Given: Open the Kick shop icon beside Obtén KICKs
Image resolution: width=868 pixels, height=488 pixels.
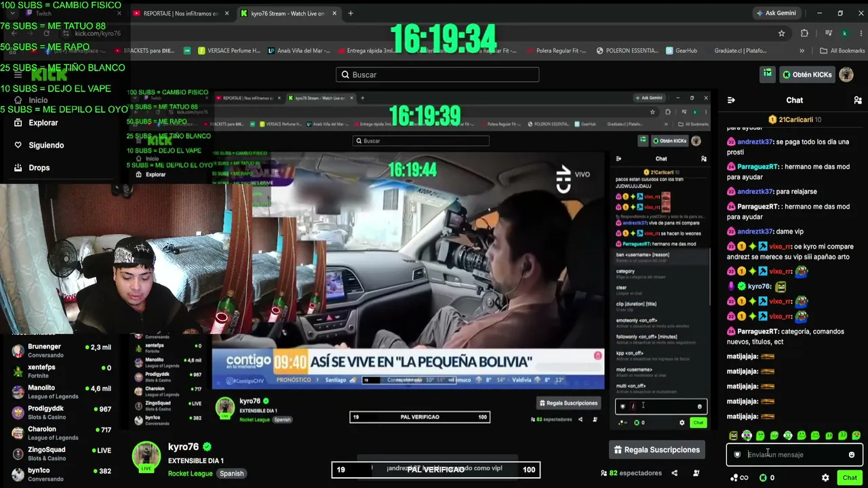Looking at the screenshot, I should click(x=767, y=74).
